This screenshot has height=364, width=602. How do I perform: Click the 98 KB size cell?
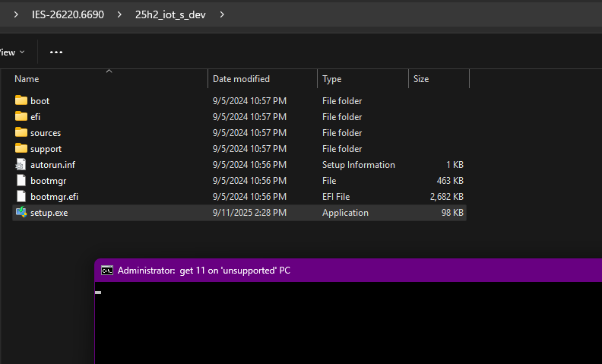pos(452,213)
